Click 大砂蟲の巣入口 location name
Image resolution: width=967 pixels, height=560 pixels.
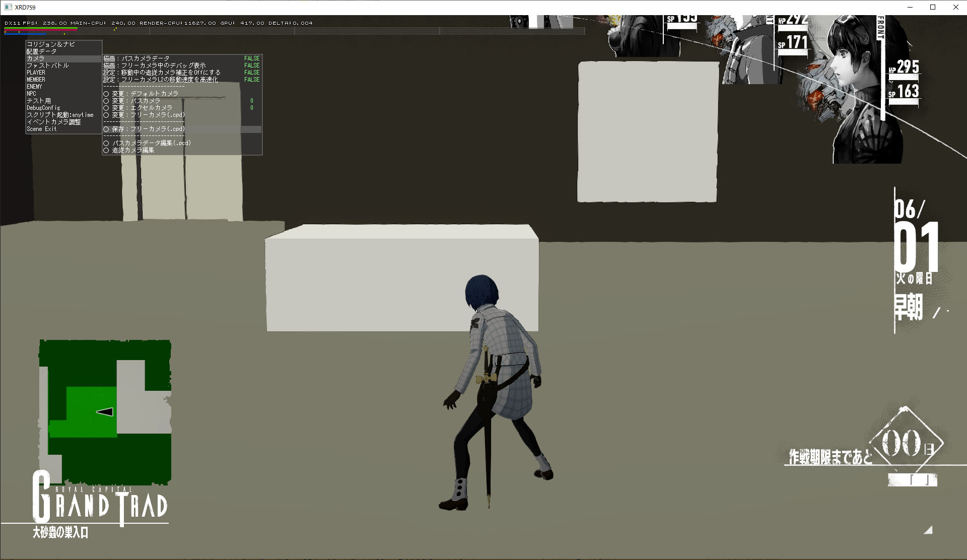pyautogui.click(x=60, y=532)
